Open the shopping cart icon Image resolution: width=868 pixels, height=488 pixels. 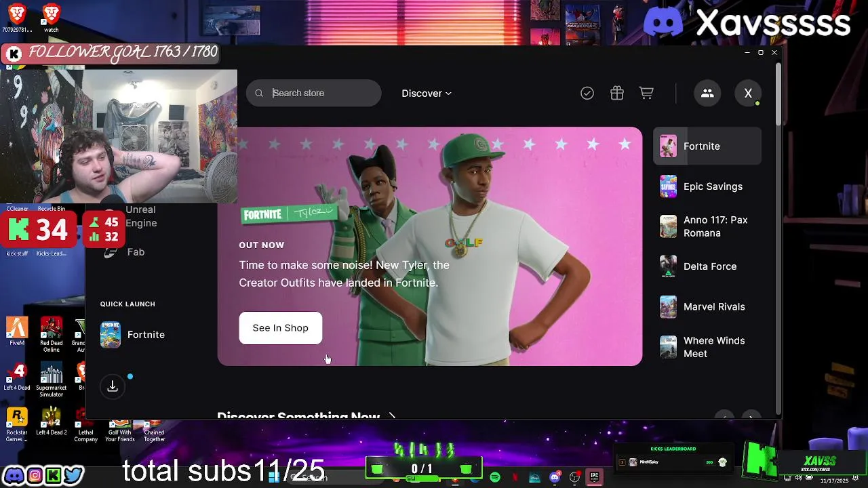646,94
